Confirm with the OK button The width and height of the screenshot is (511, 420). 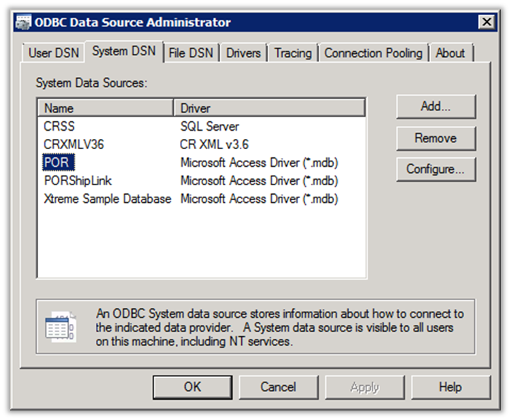click(x=193, y=387)
